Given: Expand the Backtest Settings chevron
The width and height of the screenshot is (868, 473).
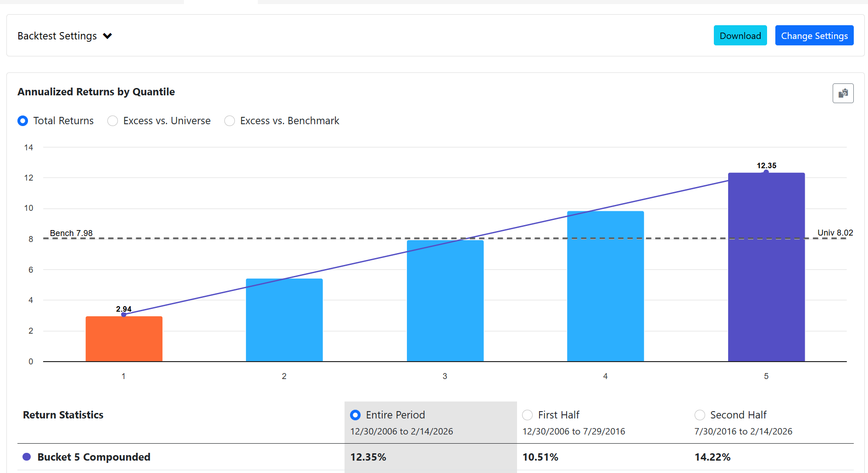Looking at the screenshot, I should [x=107, y=36].
